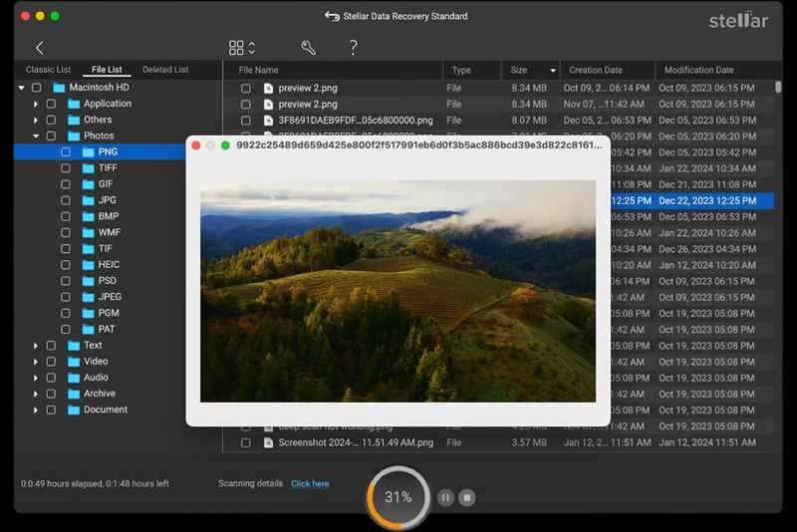Screen dimensions: 797x532
Task: Click the Macintosh HD drive icon
Action: 59,88
